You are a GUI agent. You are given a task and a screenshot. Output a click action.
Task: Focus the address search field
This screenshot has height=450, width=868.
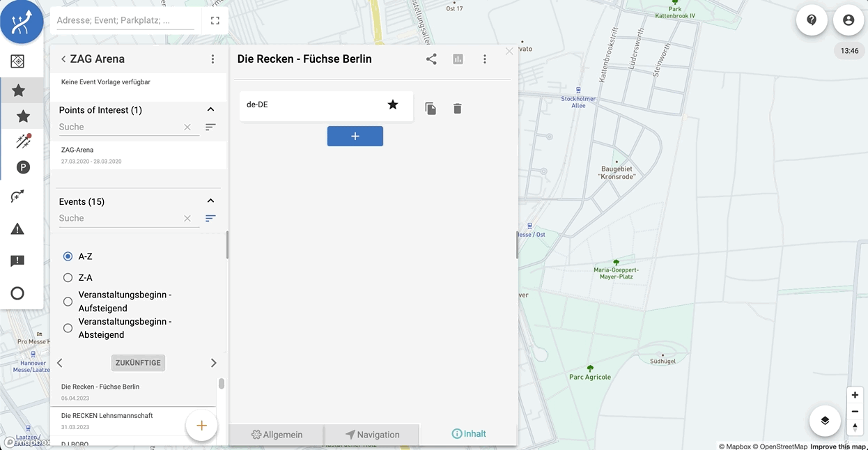[125, 21]
